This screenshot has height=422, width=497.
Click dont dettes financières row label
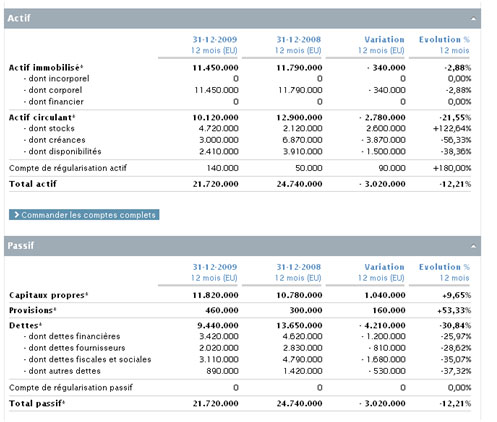click(x=72, y=336)
